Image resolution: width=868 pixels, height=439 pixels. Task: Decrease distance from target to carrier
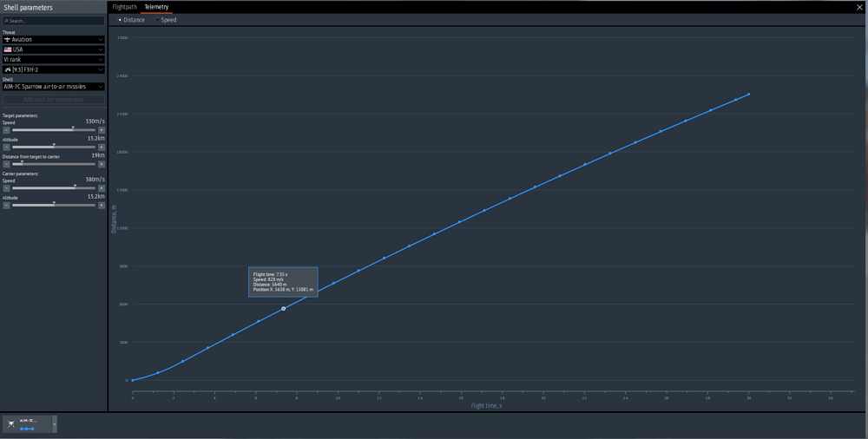click(x=6, y=165)
